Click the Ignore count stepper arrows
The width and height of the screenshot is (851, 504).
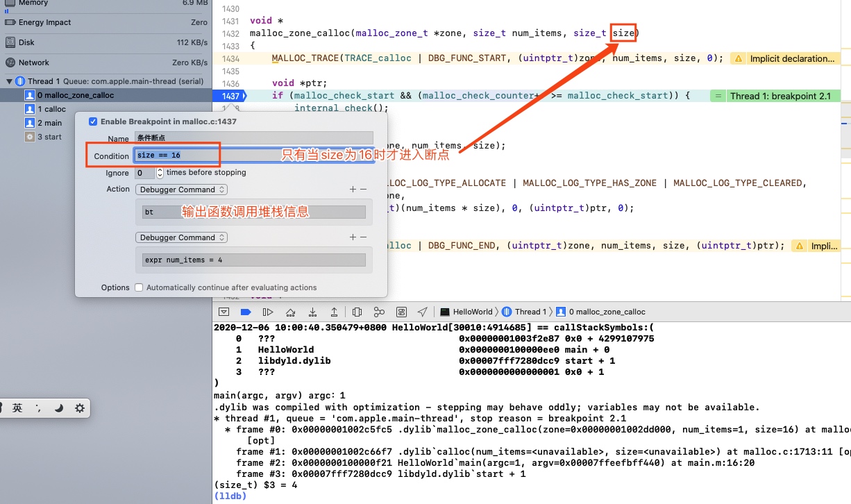(x=160, y=173)
